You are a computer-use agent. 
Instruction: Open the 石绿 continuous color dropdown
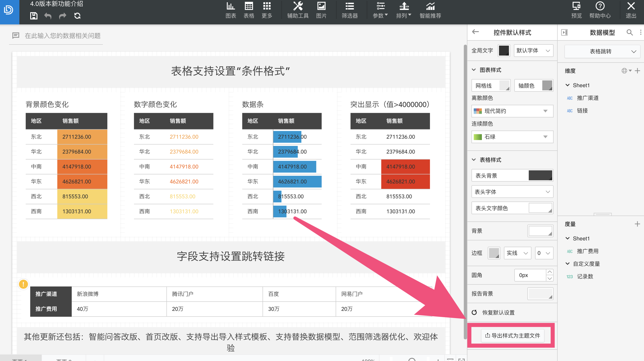point(512,137)
